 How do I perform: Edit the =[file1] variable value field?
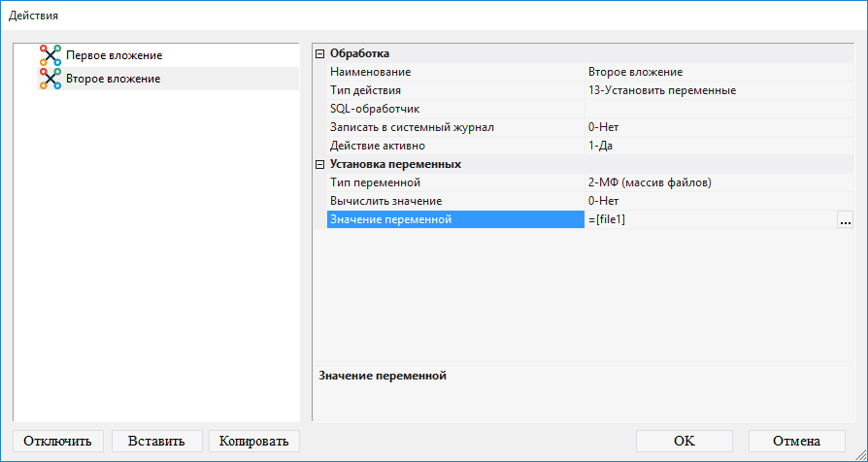709,220
